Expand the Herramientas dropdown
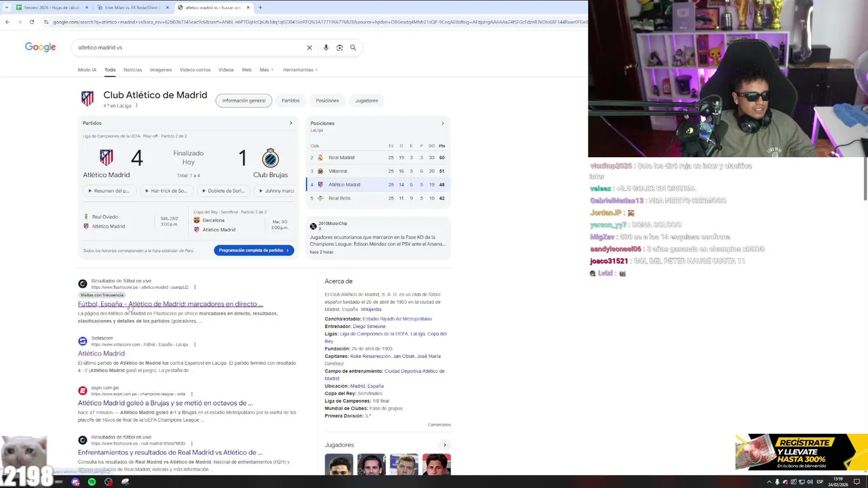This screenshot has width=868, height=488. coord(300,70)
